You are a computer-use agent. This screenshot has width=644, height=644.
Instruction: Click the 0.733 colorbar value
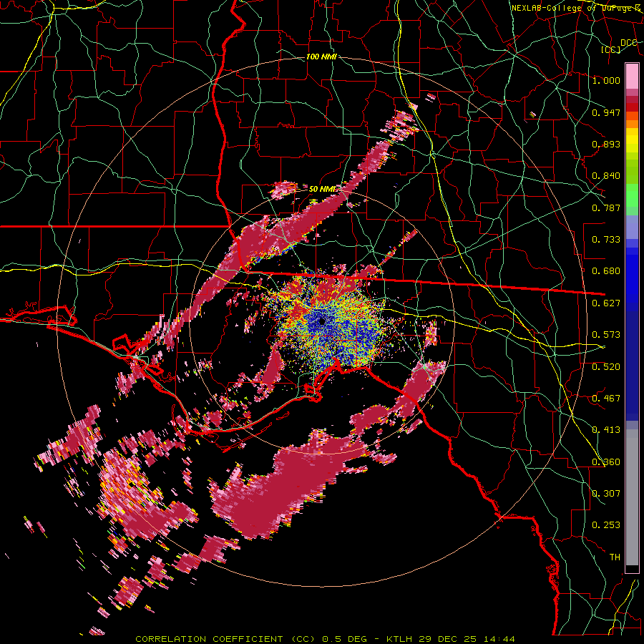tap(606, 240)
